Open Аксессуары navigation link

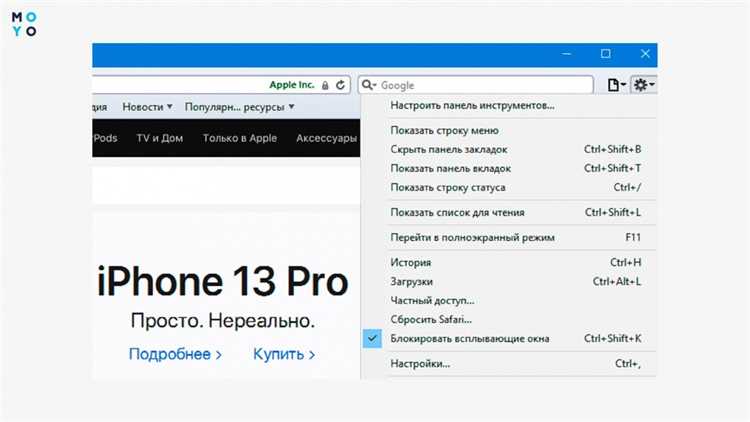point(326,138)
